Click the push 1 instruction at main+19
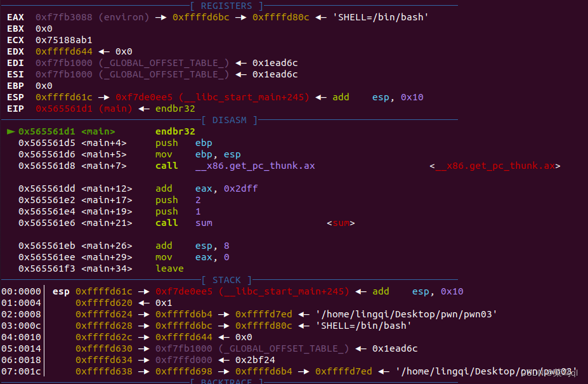 point(178,212)
